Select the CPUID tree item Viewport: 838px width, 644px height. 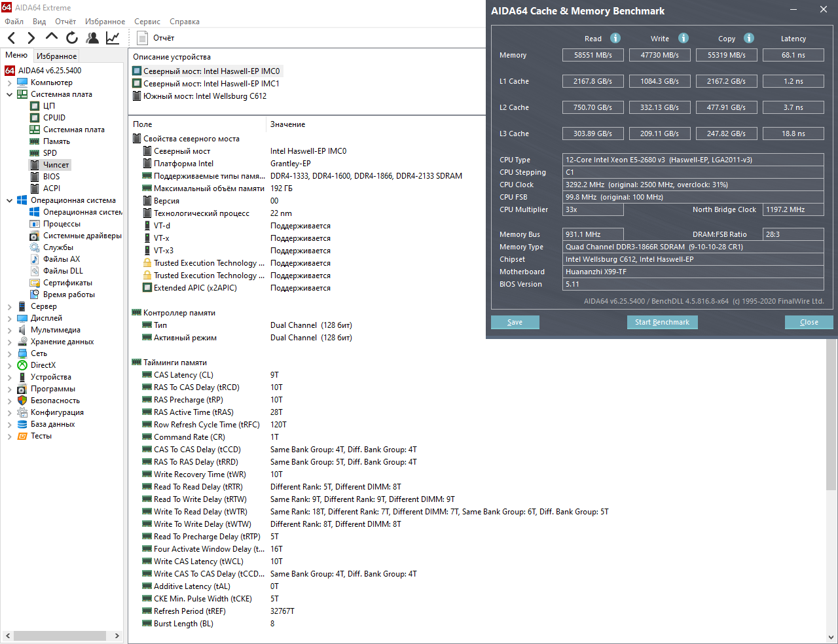click(54, 118)
